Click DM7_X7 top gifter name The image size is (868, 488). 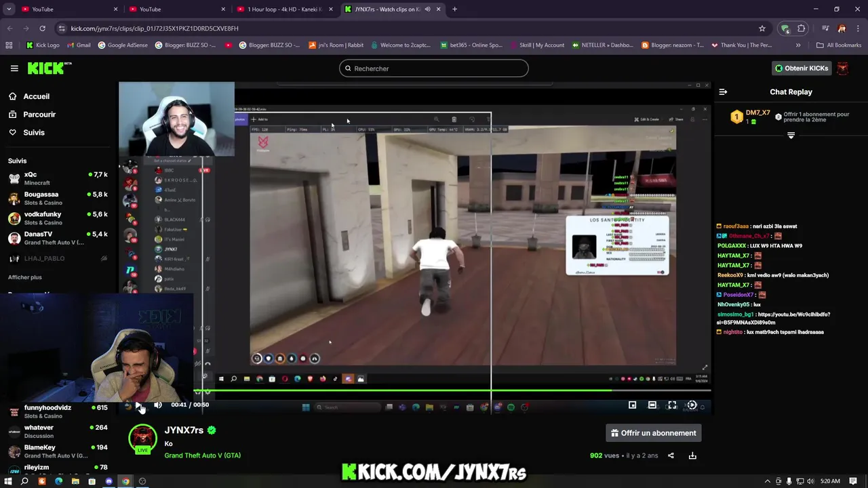757,113
